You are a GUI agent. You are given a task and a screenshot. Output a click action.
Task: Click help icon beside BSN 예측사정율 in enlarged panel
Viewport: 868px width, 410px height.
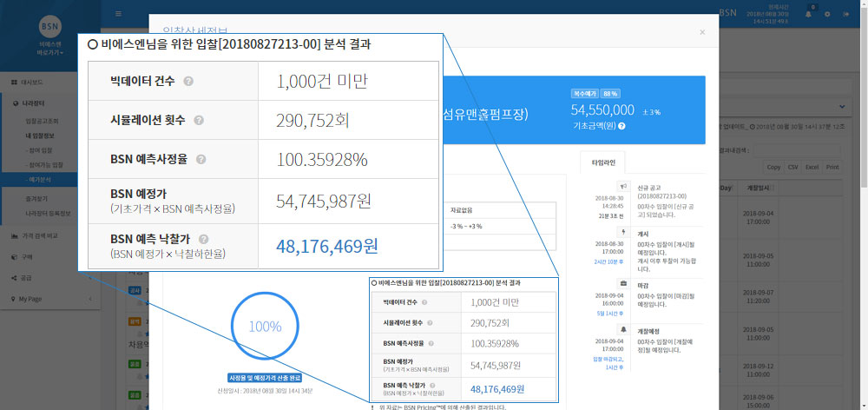coord(201,160)
